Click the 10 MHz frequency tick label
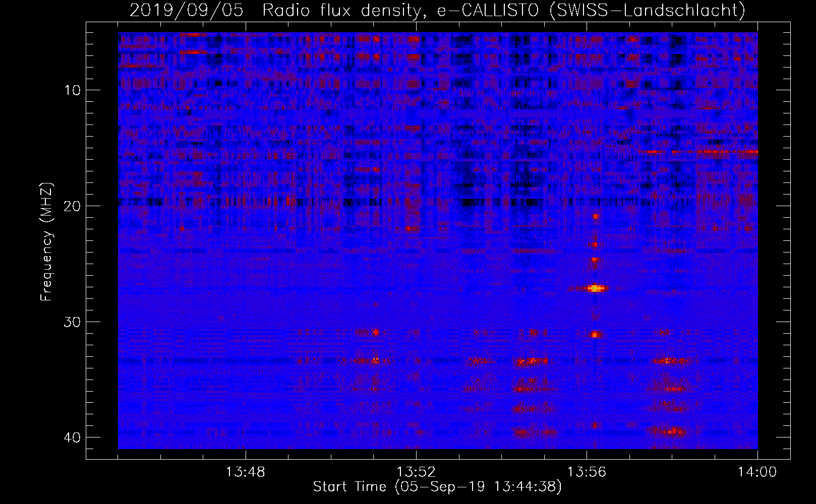 73,90
